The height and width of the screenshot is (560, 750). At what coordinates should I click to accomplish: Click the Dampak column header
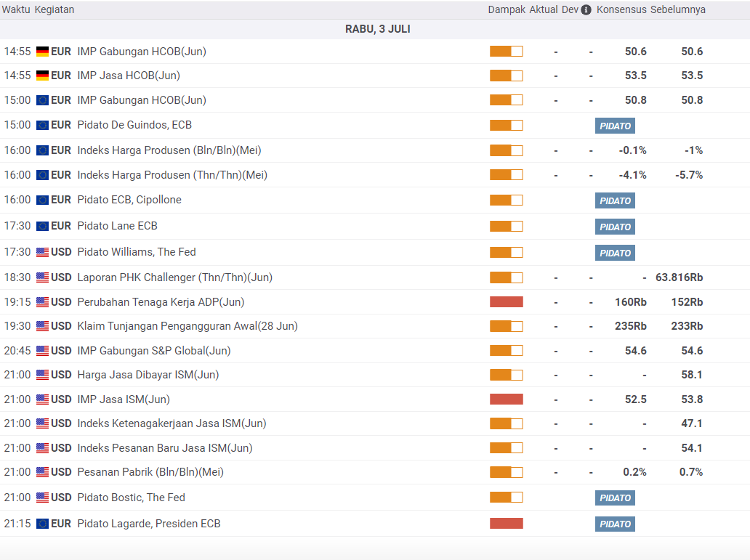(507, 9)
